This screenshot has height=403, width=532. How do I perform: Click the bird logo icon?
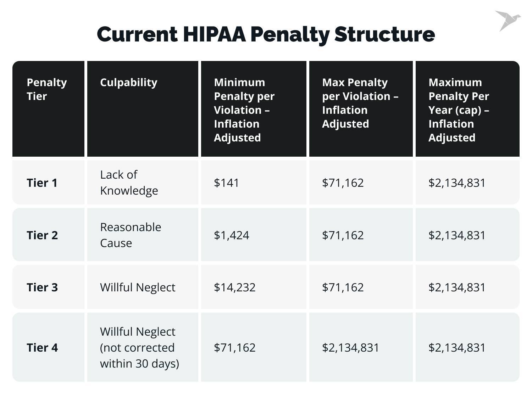(507, 21)
